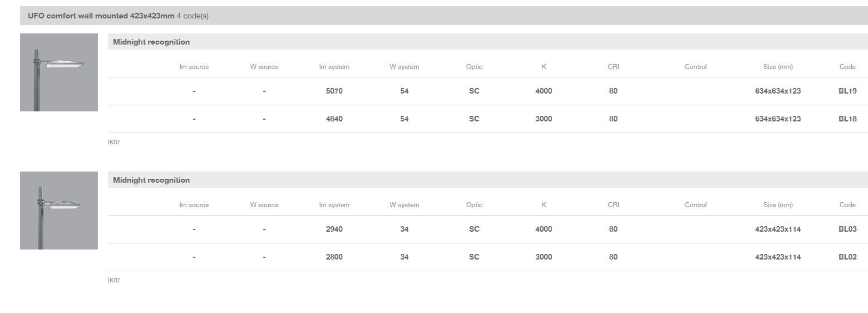Select product code BL03
The image size is (868, 313).
coord(847,229)
